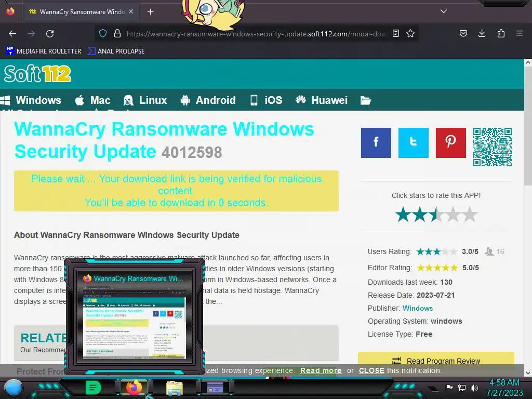Open a new tab with the plus button
532x399 pixels.
click(x=150, y=12)
